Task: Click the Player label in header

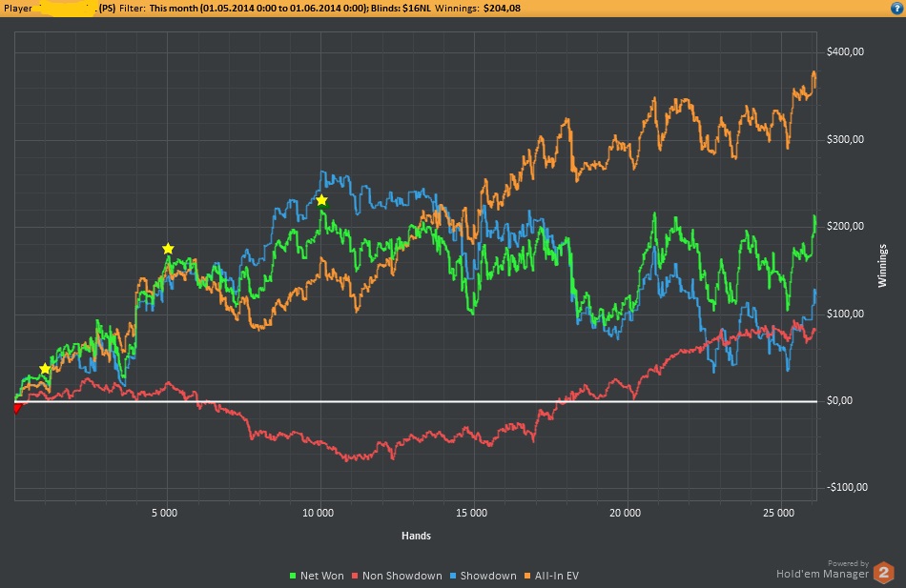Action: tap(18, 8)
